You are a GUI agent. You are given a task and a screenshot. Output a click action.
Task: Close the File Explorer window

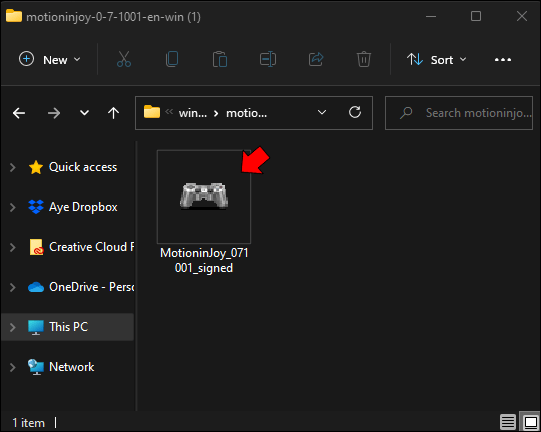pyautogui.click(x=522, y=16)
